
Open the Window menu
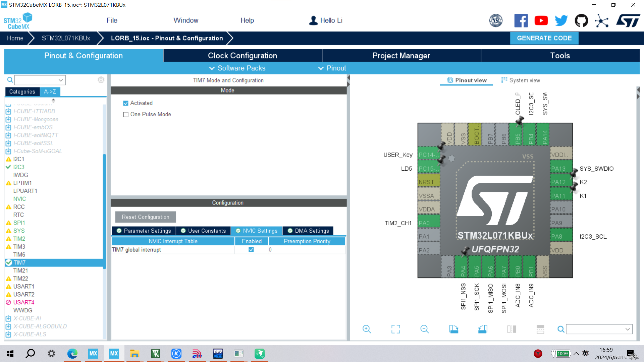pos(186,20)
